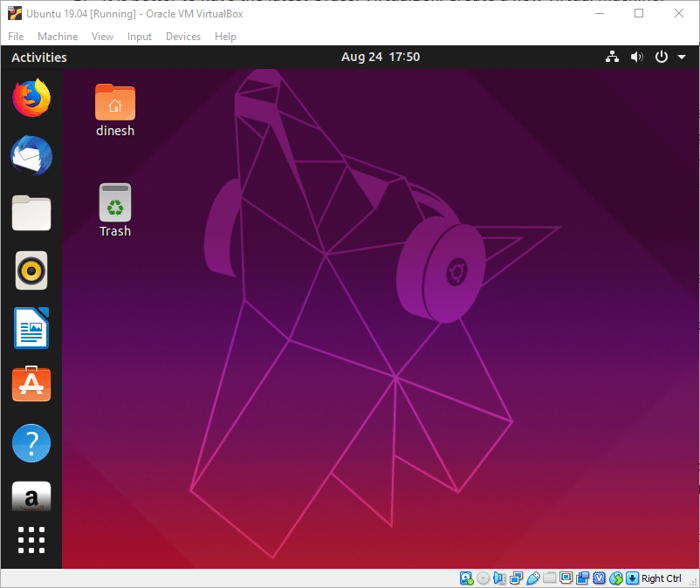The width and height of the screenshot is (700, 588).
Task: Expand the system status dropdown arrow
Action: [x=681, y=57]
